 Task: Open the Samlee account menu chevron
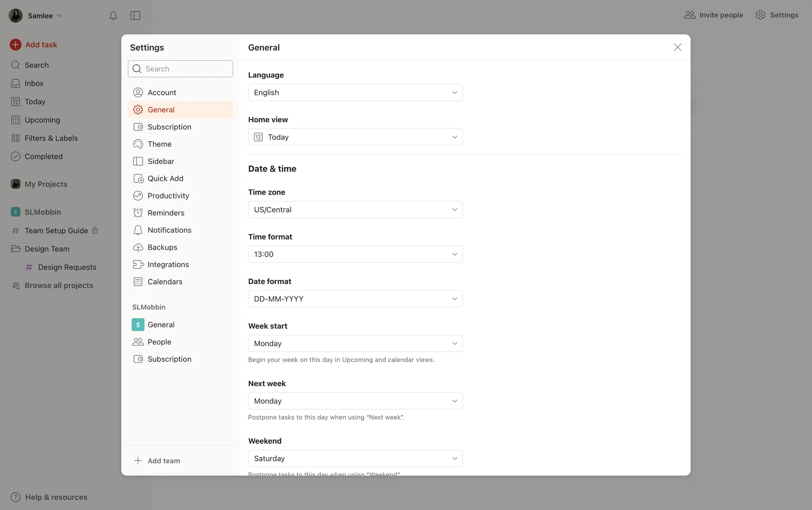tap(60, 16)
